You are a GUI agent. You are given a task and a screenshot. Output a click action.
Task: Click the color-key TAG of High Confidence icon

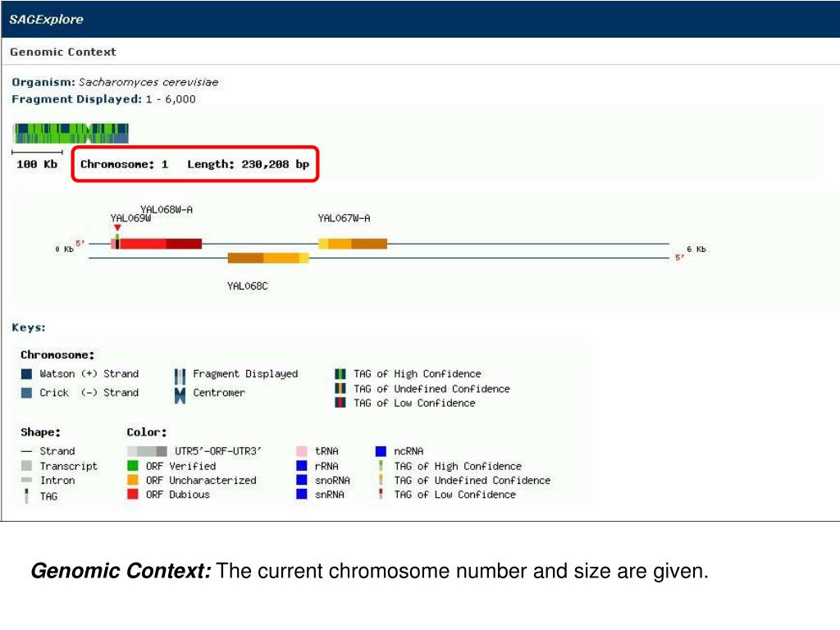pyautogui.click(x=381, y=466)
